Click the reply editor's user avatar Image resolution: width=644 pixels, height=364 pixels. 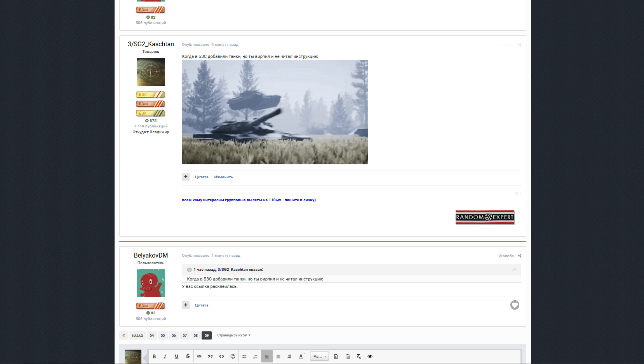[133, 357]
